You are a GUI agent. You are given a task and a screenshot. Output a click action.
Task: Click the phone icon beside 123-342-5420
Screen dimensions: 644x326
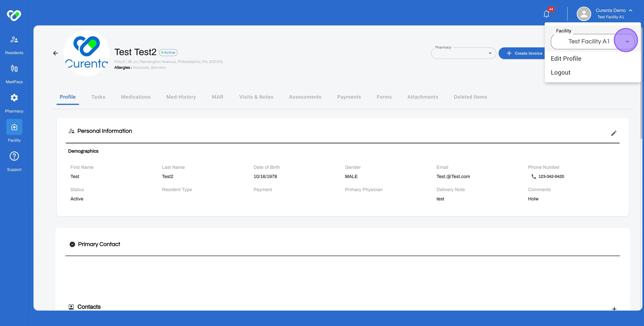coord(533,177)
